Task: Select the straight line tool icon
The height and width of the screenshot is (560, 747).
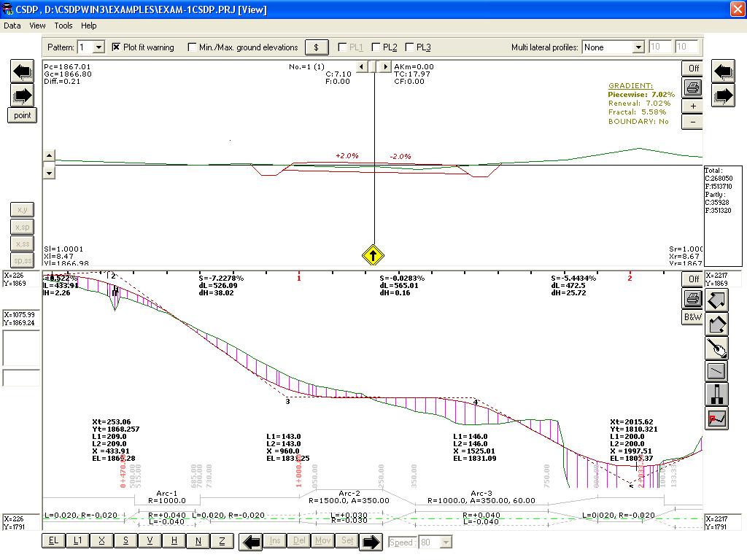Action: [x=716, y=371]
